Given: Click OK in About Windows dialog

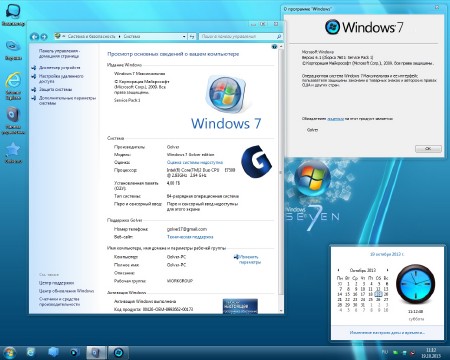Looking at the screenshot, I should click(x=428, y=149).
